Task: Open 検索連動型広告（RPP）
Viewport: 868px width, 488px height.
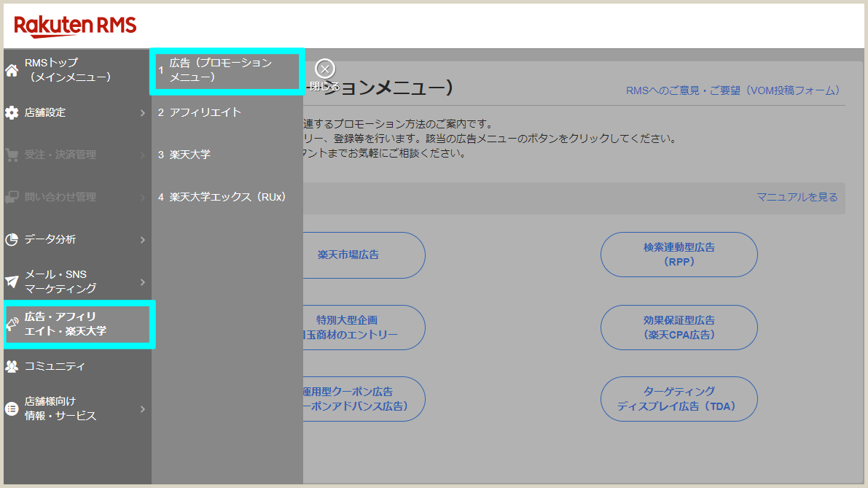Action: point(678,254)
